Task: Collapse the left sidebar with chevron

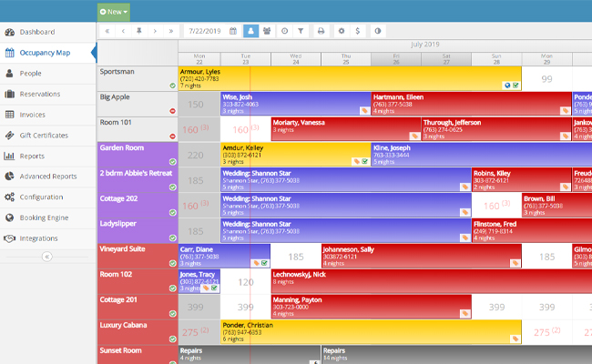Action: [47, 257]
